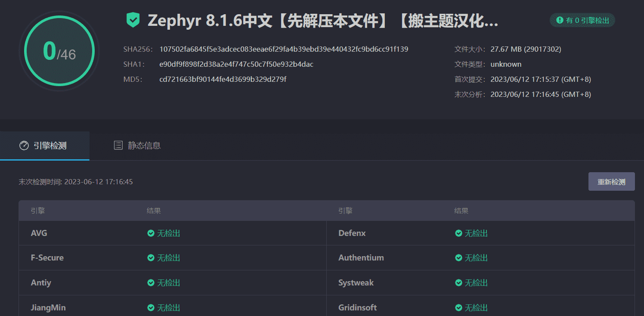Viewport: 644px width, 316px height.
Task: Click the Zephyr 8.1.6中文 file title
Action: pyautogui.click(x=323, y=20)
